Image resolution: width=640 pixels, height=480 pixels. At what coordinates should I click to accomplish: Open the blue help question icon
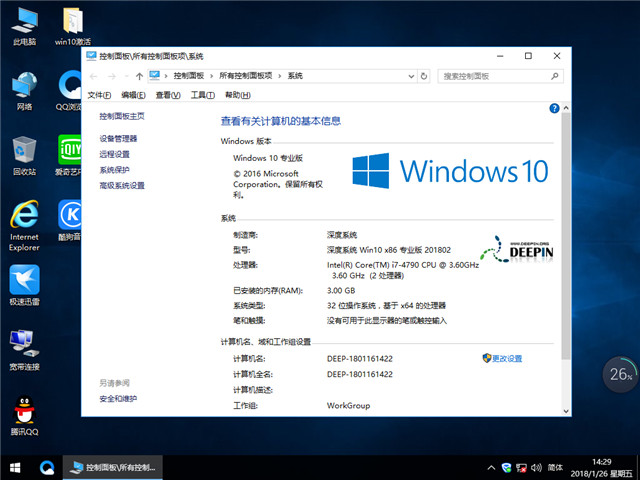coord(554,108)
